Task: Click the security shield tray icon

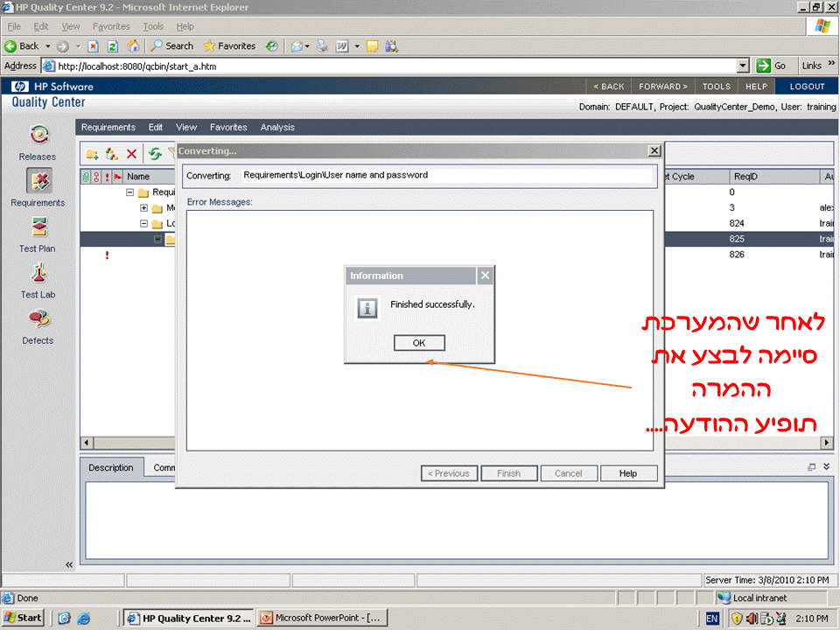Action: [x=737, y=619]
